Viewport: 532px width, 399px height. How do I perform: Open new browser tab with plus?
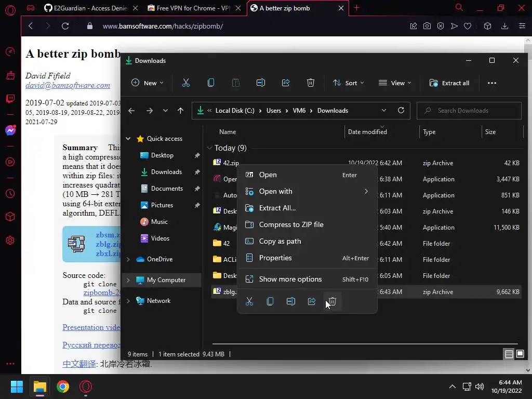point(356,8)
